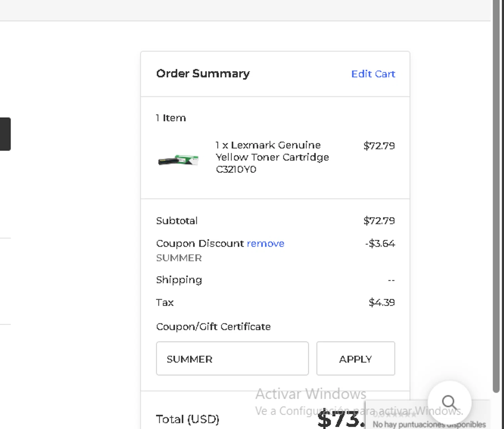The image size is (504, 429).
Task: Click the Tax amount $4.39
Action: 382,302
